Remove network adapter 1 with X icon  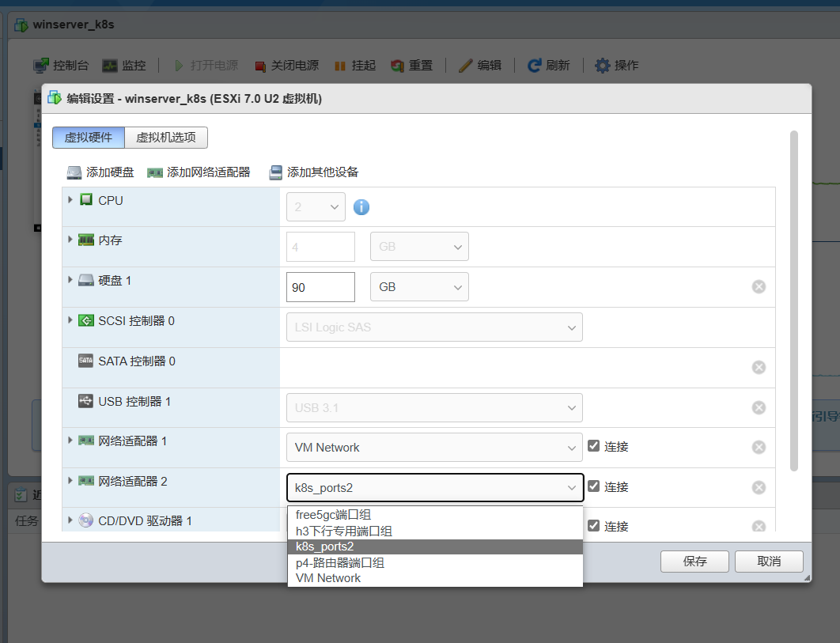click(x=759, y=447)
